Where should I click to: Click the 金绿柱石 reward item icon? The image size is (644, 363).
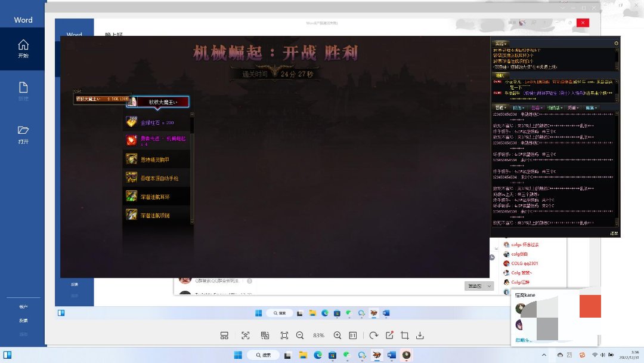tap(131, 121)
